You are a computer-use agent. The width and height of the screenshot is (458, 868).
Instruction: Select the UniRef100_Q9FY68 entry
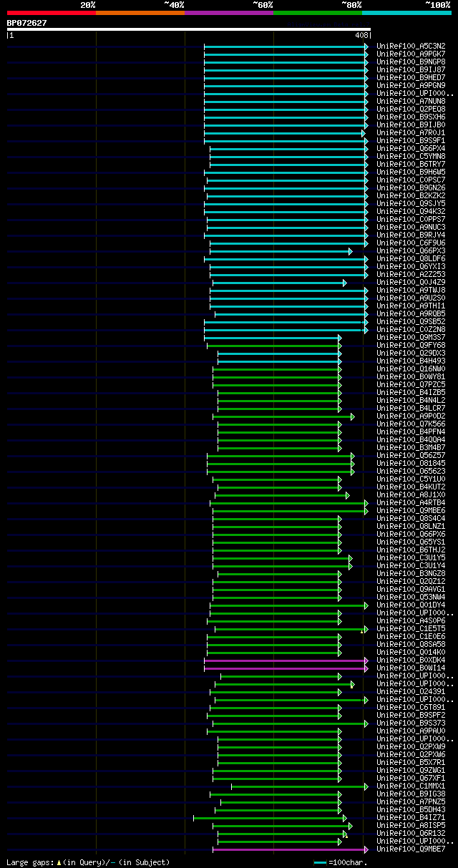[411, 345]
